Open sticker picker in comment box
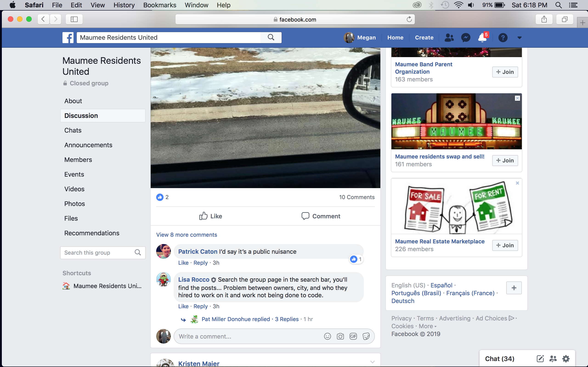 point(366,336)
